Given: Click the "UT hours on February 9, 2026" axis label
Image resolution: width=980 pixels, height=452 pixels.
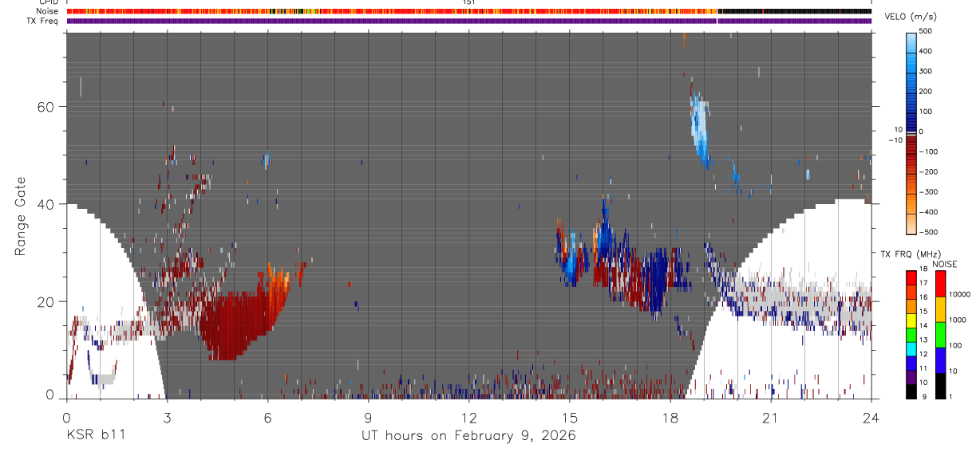Looking at the screenshot, I should pyautogui.click(x=469, y=435).
